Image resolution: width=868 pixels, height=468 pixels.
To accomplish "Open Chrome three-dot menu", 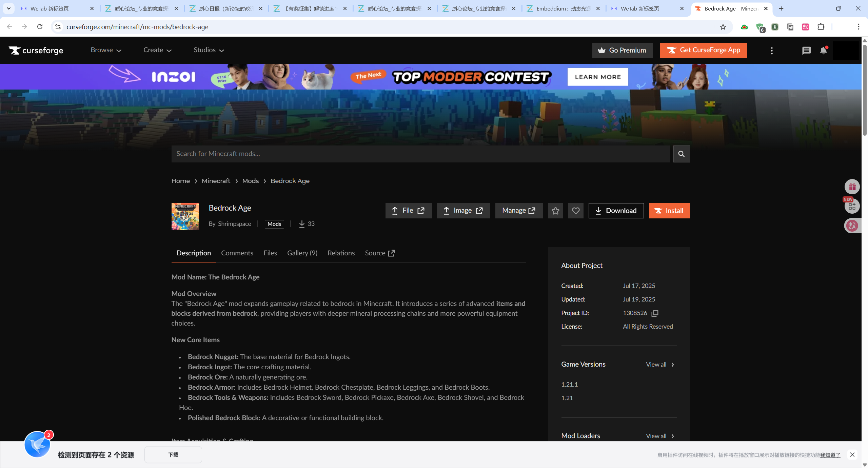I will pos(859,27).
